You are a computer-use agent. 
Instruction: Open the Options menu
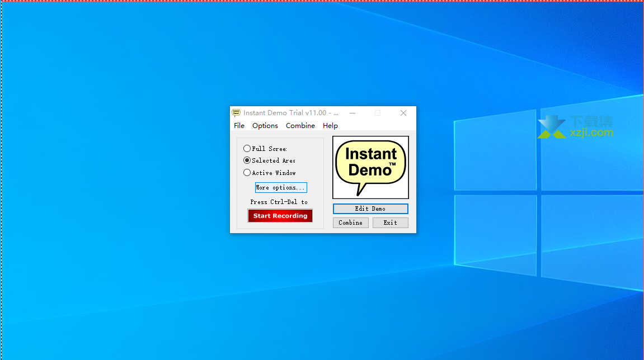(265, 126)
